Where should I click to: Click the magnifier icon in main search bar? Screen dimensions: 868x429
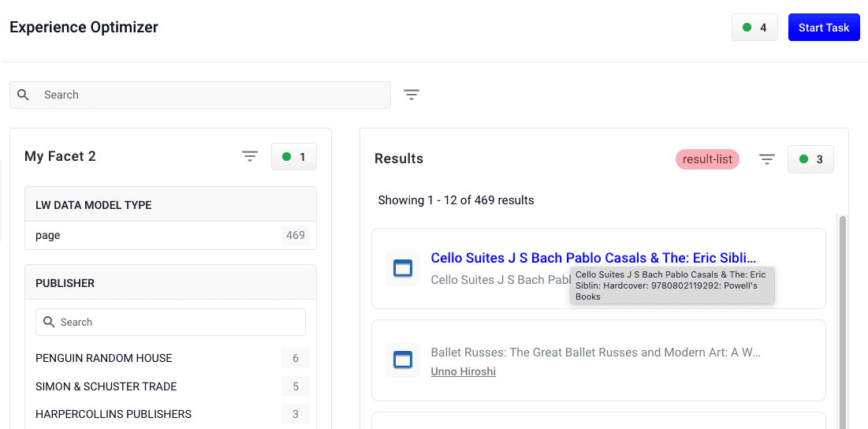[x=23, y=95]
